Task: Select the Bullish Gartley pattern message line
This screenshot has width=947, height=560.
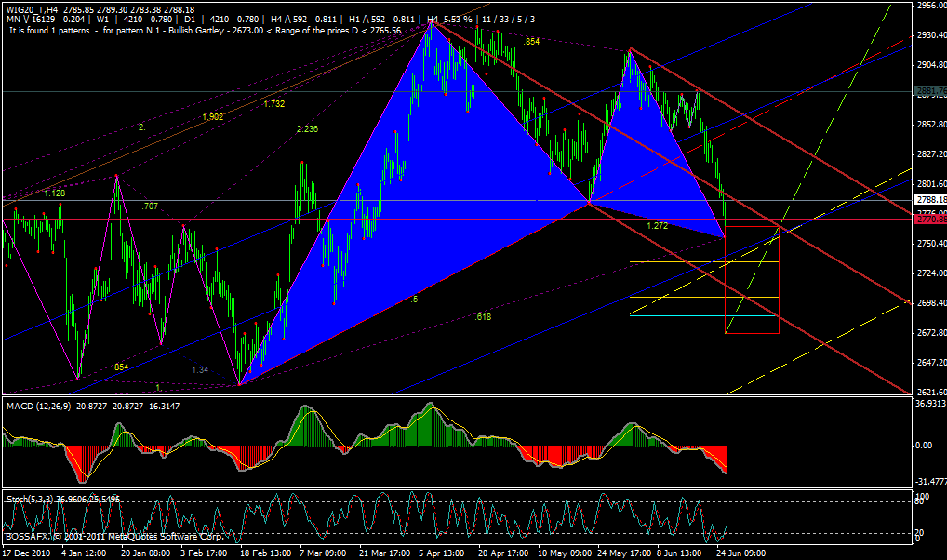Action: [205, 31]
